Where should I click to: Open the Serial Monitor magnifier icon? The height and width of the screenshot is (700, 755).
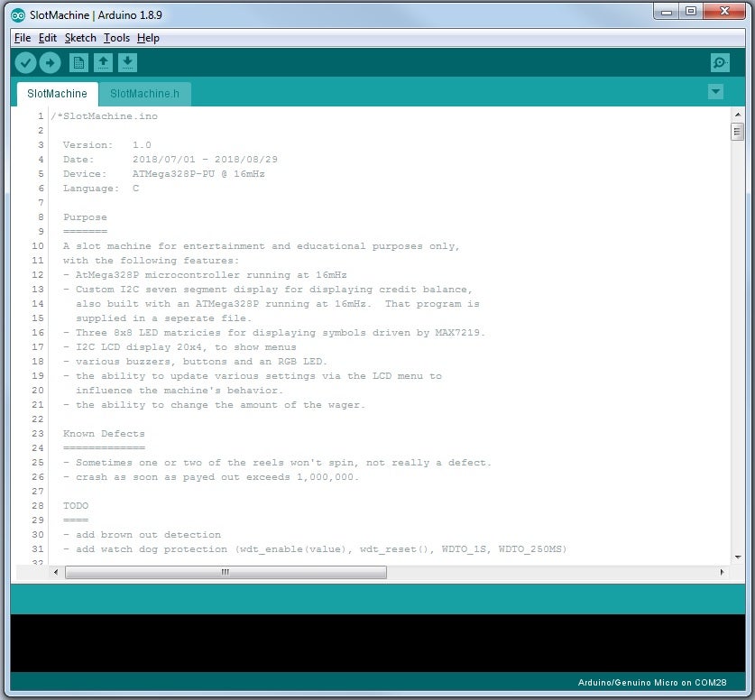coord(720,62)
